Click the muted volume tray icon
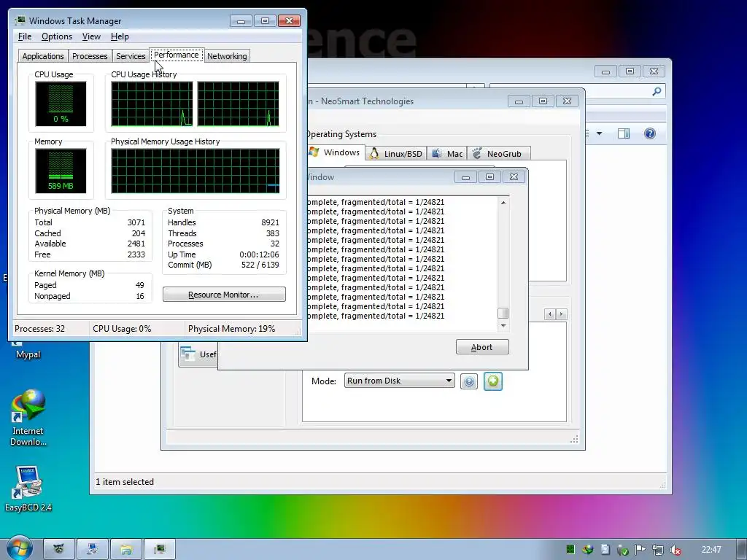This screenshot has height=560, width=747. coord(675,550)
